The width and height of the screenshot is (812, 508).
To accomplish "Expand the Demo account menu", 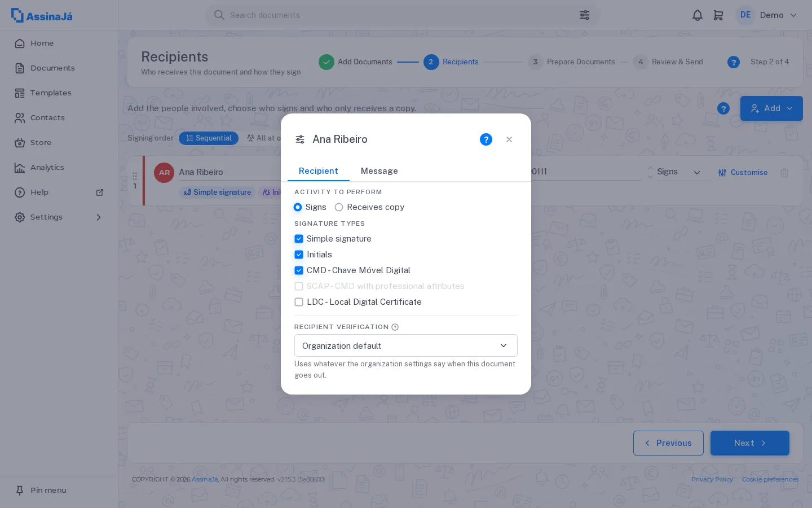I will (x=767, y=15).
